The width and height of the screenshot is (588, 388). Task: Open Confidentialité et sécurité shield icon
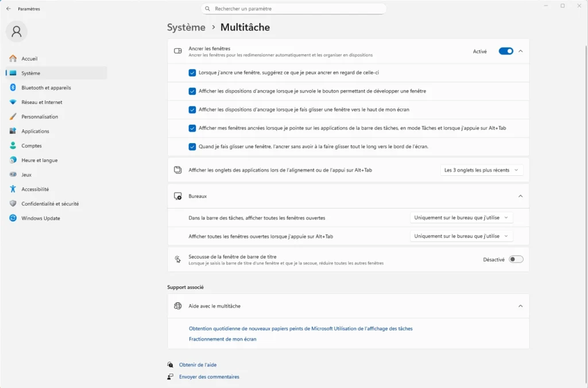point(13,203)
